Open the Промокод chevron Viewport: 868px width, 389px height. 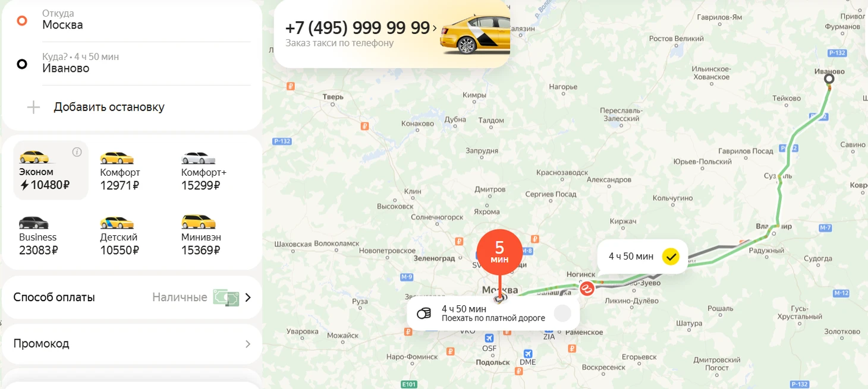(248, 344)
